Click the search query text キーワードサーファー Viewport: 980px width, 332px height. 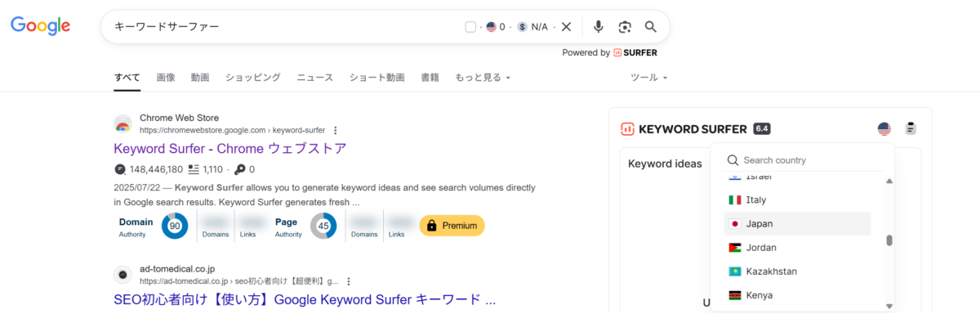[x=167, y=27]
